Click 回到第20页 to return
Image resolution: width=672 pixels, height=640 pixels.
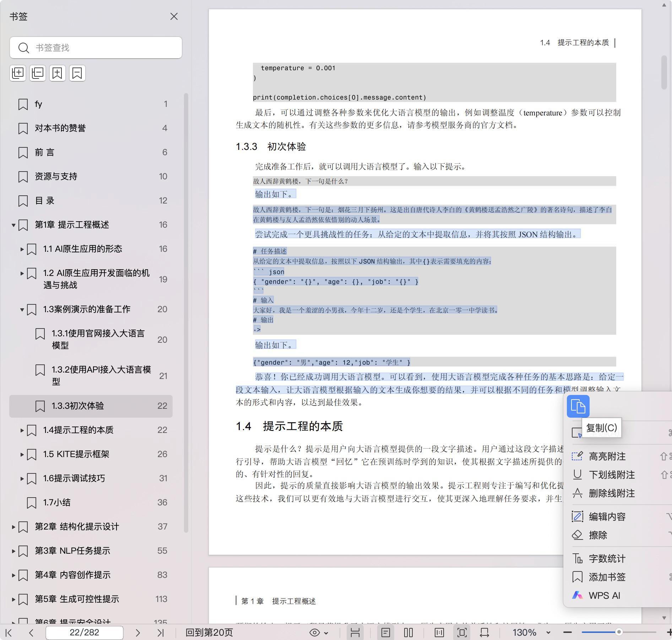pos(209,633)
